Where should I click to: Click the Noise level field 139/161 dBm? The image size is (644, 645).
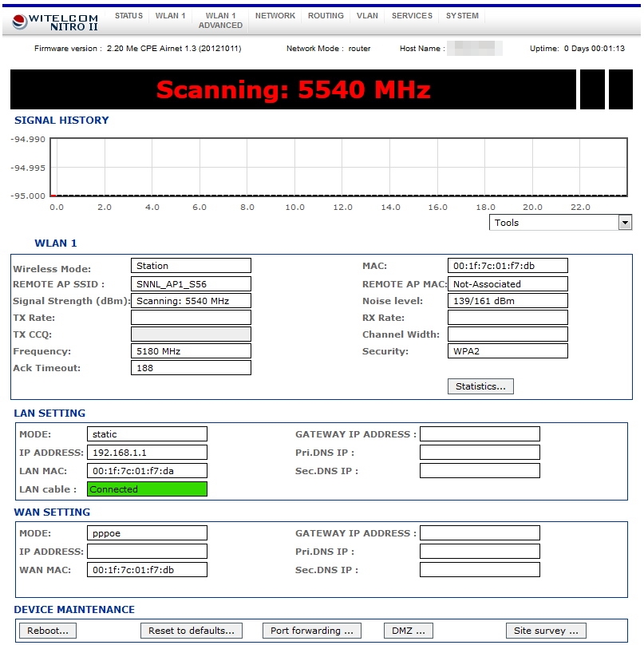click(508, 301)
